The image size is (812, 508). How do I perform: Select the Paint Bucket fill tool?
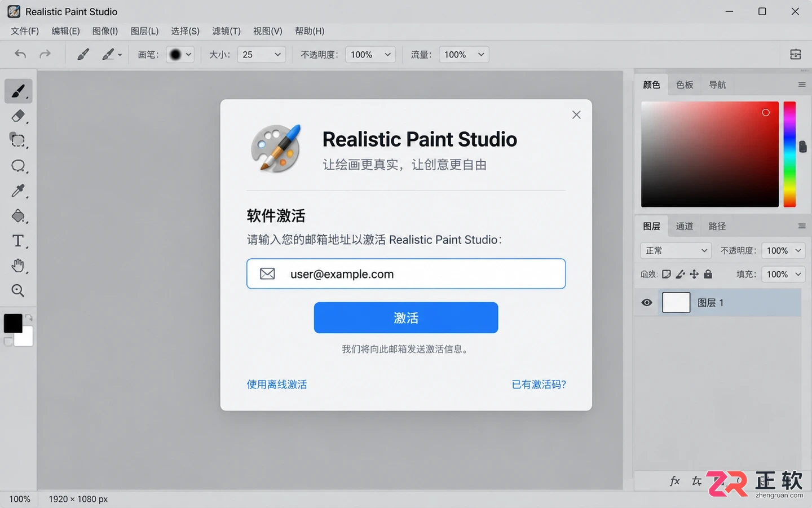(x=18, y=216)
